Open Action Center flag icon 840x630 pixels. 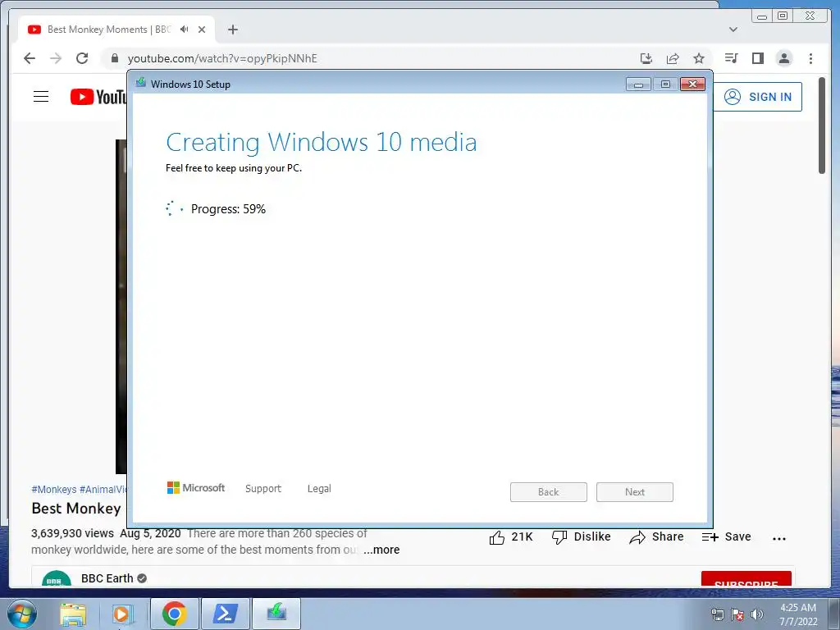[x=737, y=614]
